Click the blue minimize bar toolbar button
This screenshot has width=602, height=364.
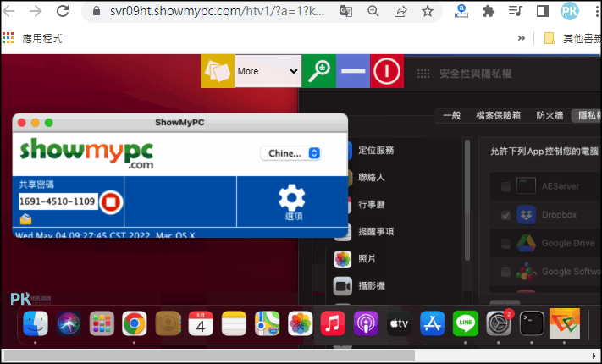point(353,71)
